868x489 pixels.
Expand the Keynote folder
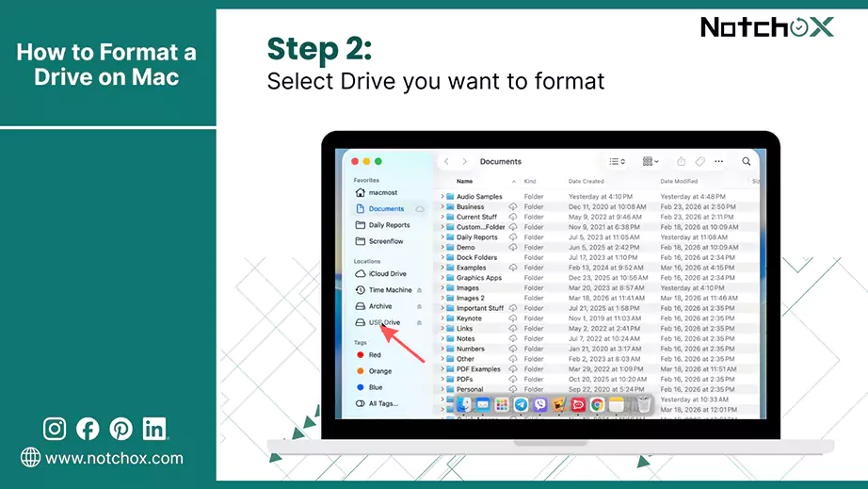tap(442, 318)
